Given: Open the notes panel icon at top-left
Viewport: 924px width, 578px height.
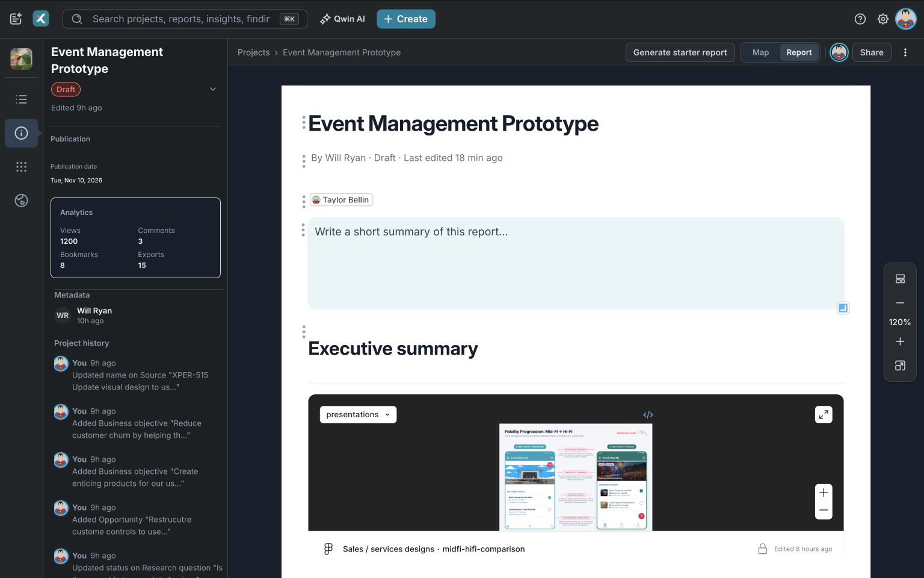Looking at the screenshot, I should coord(16,19).
